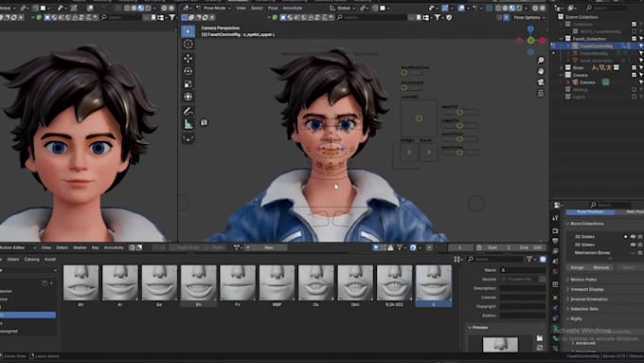644x363 pixels.
Task: Toggle right viewport overlays button
Action: (461, 8)
